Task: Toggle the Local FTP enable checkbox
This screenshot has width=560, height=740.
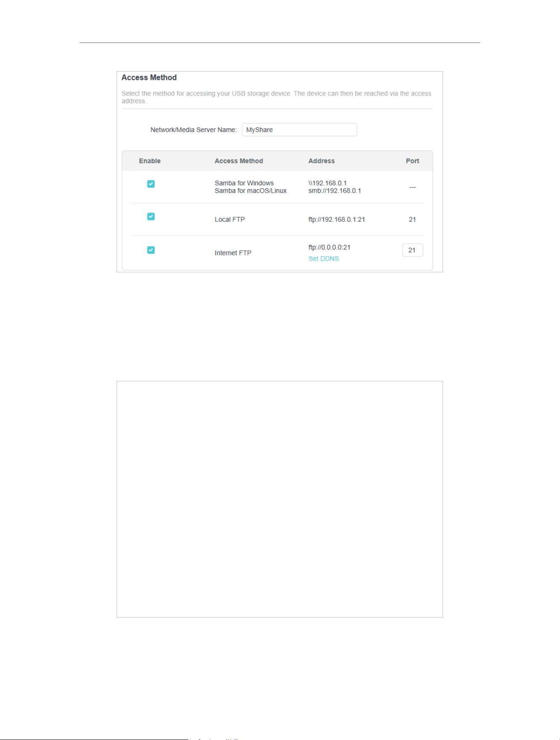Action: pyautogui.click(x=151, y=216)
